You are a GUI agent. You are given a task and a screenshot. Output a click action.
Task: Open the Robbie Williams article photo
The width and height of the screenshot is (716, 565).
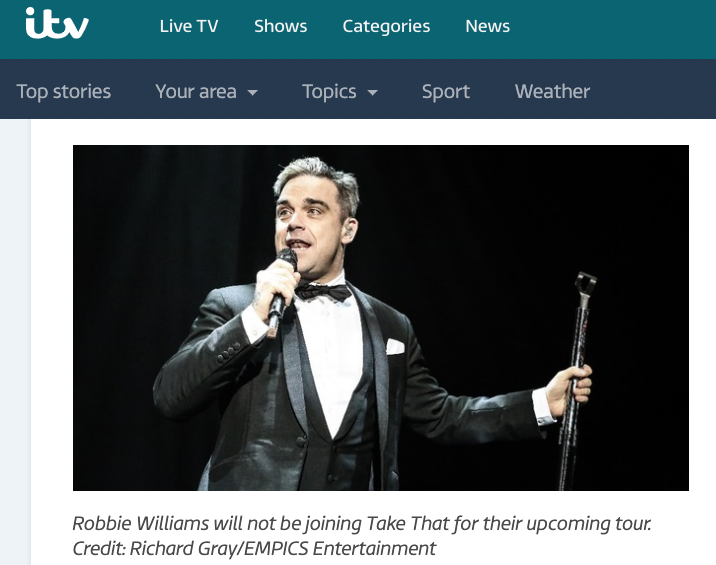pos(381,318)
